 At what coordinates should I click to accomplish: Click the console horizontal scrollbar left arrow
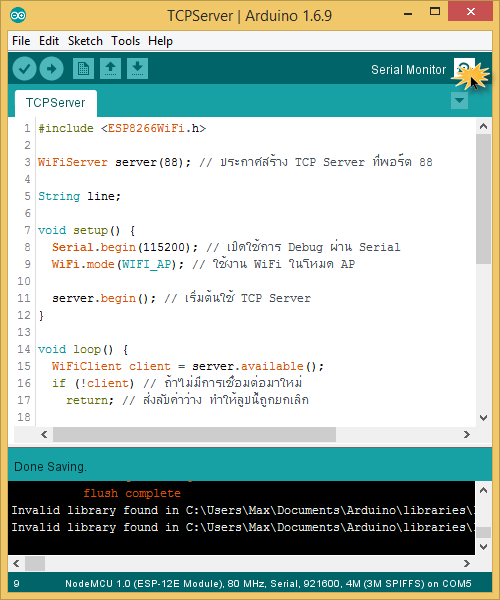16,563
